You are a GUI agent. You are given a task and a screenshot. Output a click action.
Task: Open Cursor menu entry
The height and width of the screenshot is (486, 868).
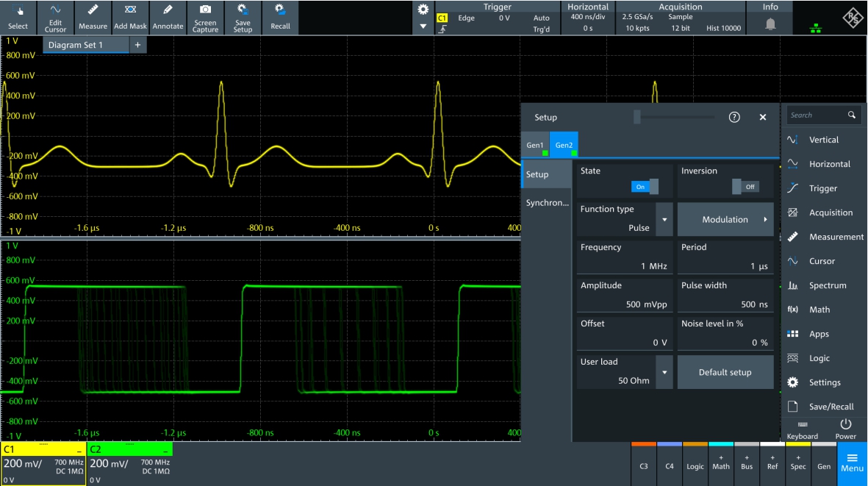pyautogui.click(x=824, y=261)
